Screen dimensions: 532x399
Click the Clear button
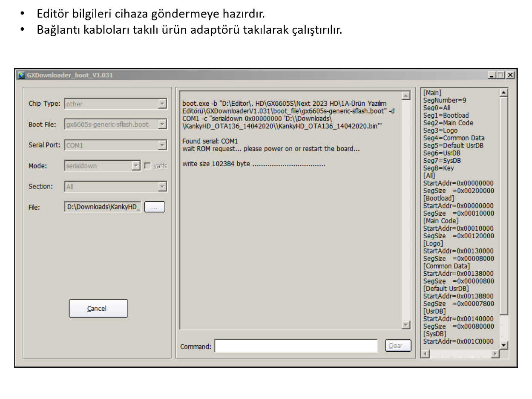pos(398,346)
